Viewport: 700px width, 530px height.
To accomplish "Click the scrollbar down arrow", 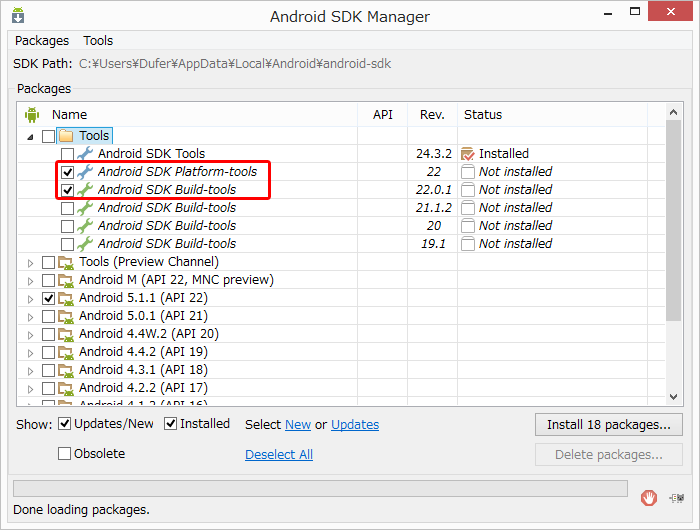I will click(x=673, y=396).
